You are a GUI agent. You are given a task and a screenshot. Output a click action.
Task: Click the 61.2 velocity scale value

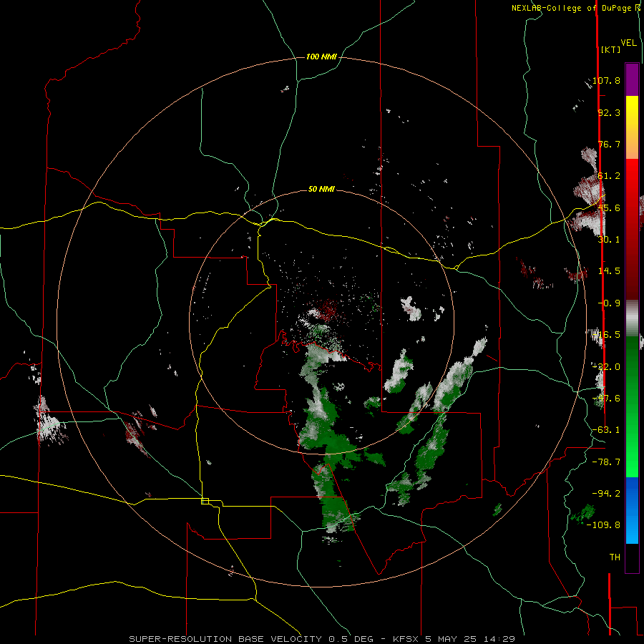click(609, 176)
